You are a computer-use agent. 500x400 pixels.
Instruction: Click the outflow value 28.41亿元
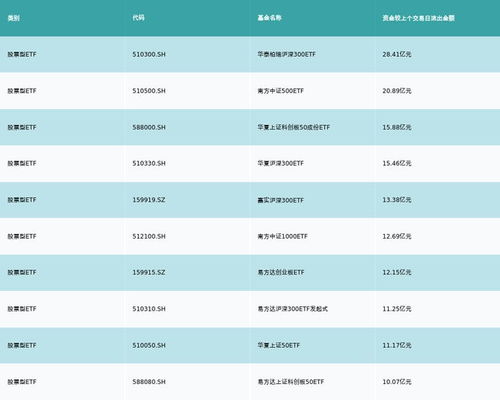point(397,54)
